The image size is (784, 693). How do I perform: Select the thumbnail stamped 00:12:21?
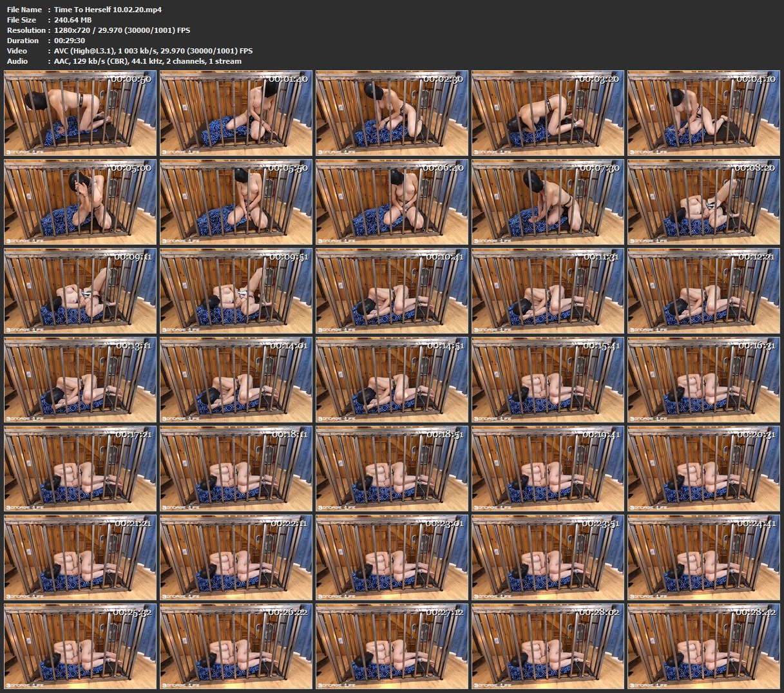(x=703, y=291)
